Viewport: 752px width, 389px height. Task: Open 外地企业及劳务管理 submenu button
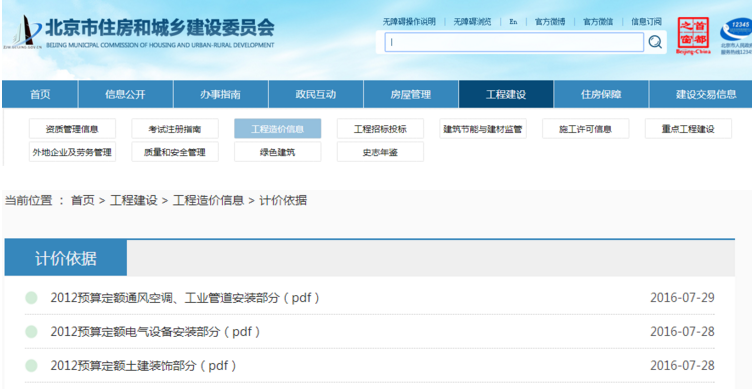(x=72, y=152)
